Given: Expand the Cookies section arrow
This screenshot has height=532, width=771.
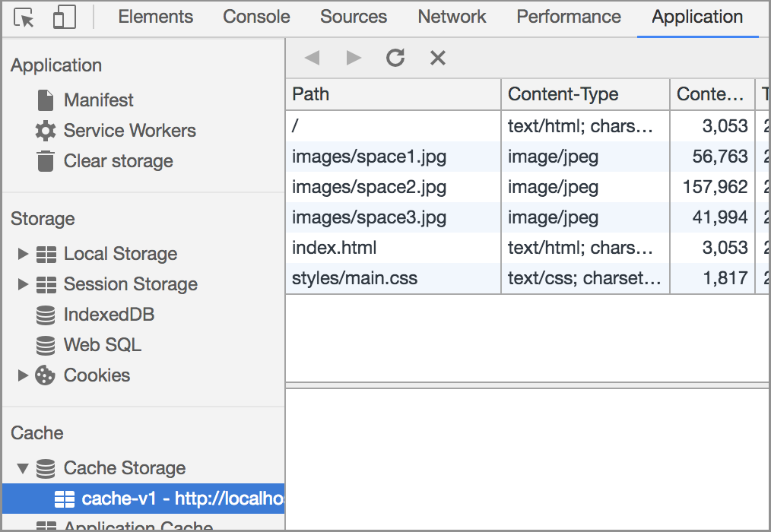Looking at the screenshot, I should [x=23, y=375].
